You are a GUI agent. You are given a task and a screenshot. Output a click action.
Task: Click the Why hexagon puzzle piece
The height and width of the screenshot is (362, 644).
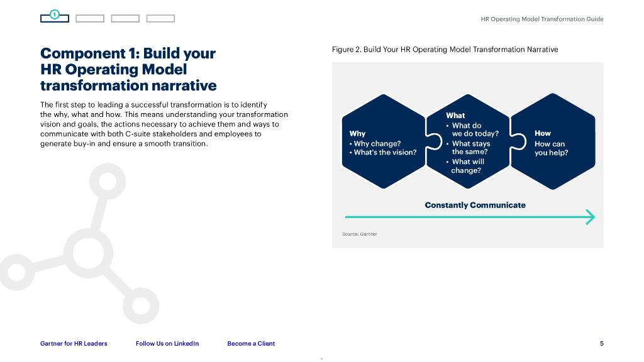click(384, 141)
